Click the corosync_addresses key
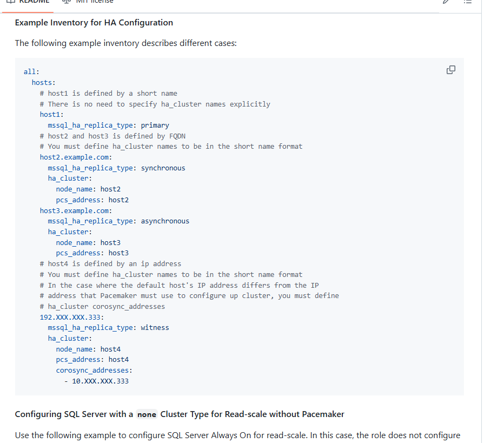Screen dimensions: 504x443 (x=94, y=371)
